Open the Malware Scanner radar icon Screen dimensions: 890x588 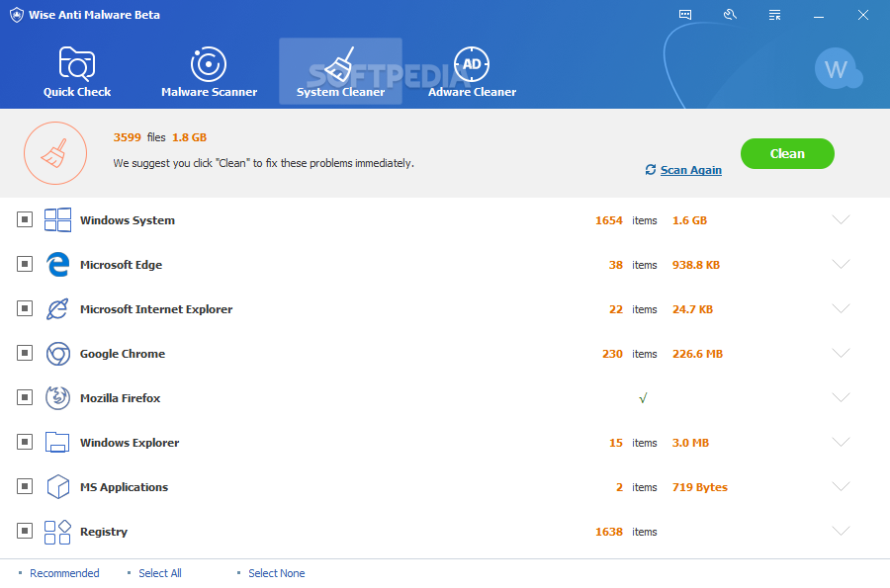pos(209,63)
